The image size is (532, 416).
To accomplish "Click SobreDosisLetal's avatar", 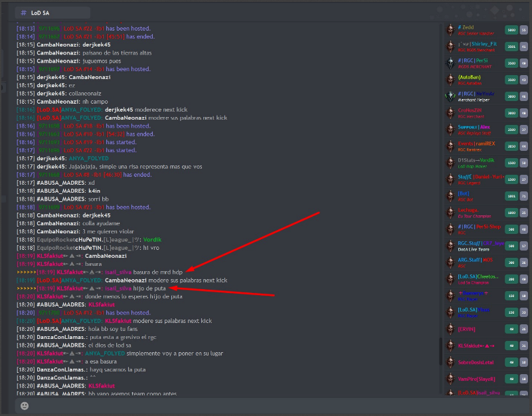I will (450, 362).
